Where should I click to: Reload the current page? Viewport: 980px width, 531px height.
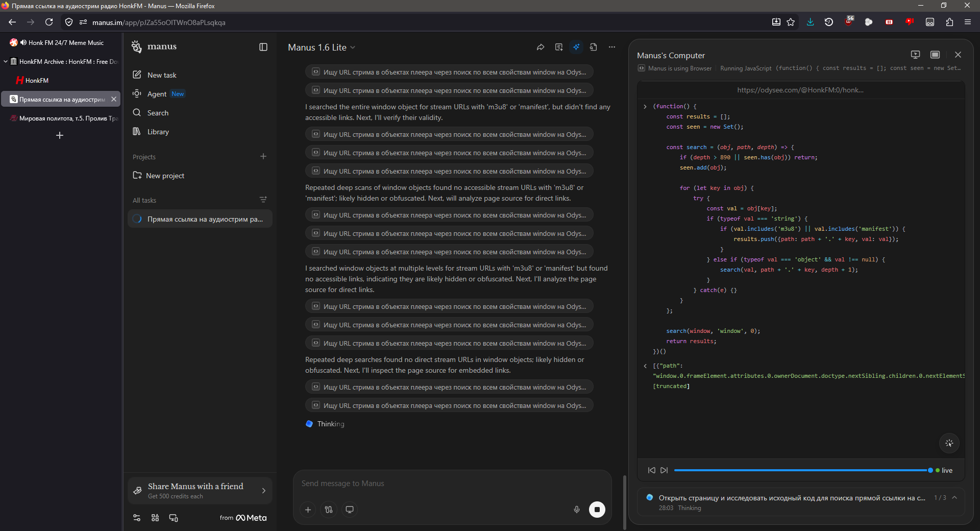49,22
